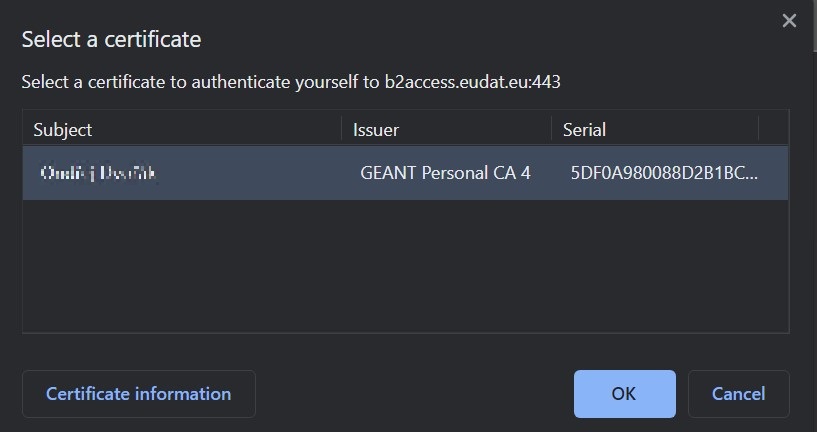
Task: Click the Serial column header
Action: point(584,130)
